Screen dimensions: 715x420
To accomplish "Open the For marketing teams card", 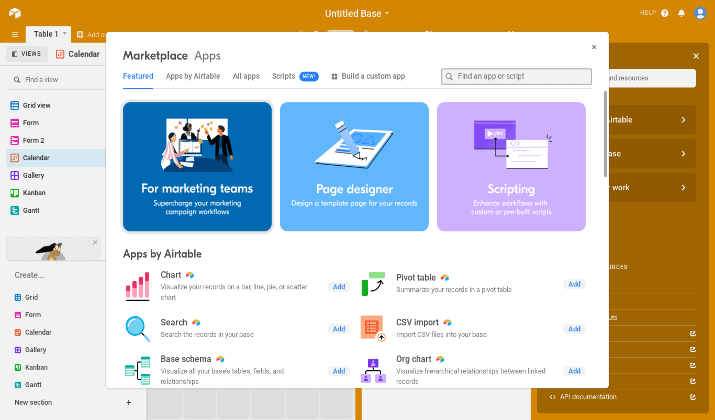I will tap(197, 166).
